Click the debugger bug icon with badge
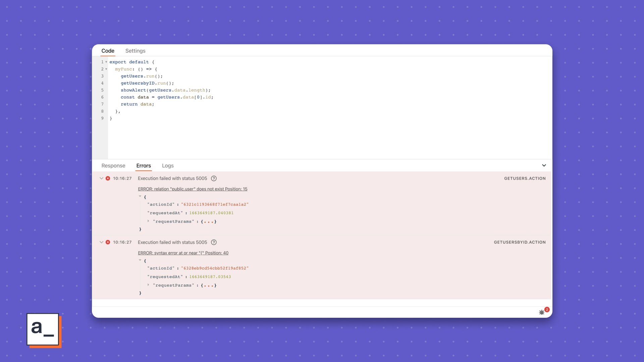This screenshot has width=644, height=362. click(x=542, y=312)
